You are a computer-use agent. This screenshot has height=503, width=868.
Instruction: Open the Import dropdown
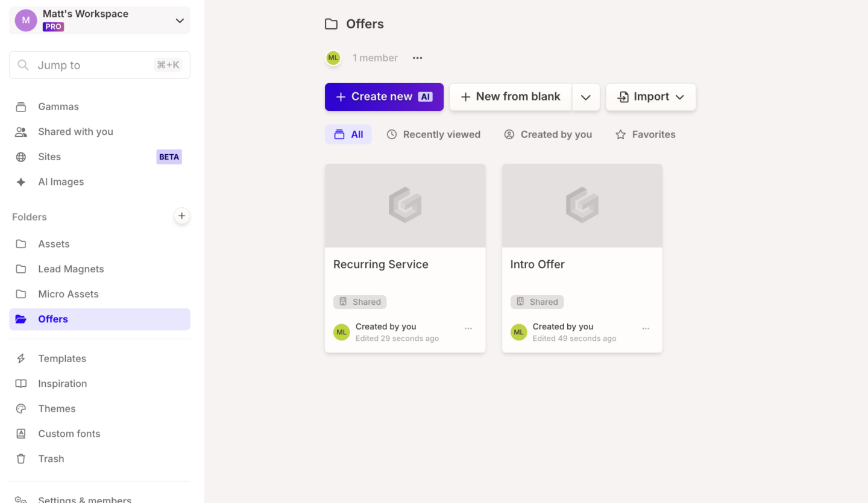[651, 97]
